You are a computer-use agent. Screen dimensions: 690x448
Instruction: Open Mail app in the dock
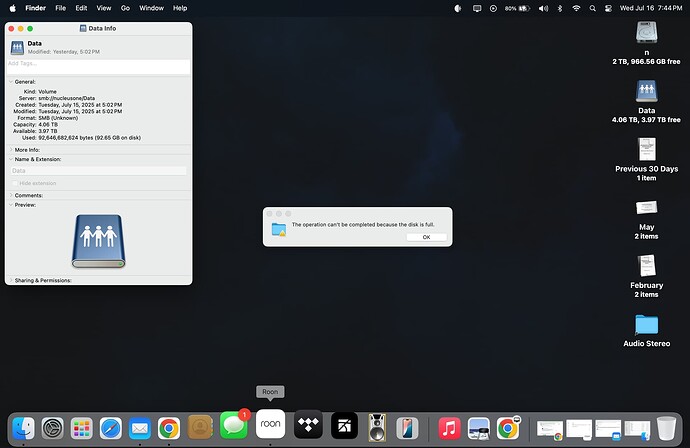coord(140,428)
